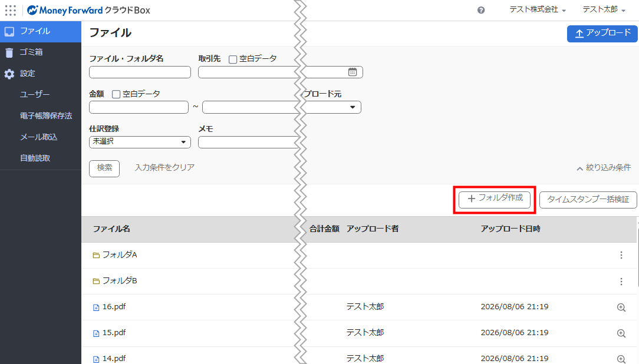The height and width of the screenshot is (364, 639).
Task: Open 設定 in the sidebar
Action: [41, 74]
